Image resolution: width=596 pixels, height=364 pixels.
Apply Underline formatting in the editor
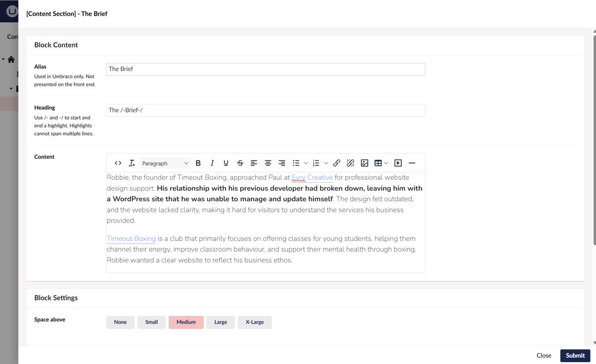226,163
